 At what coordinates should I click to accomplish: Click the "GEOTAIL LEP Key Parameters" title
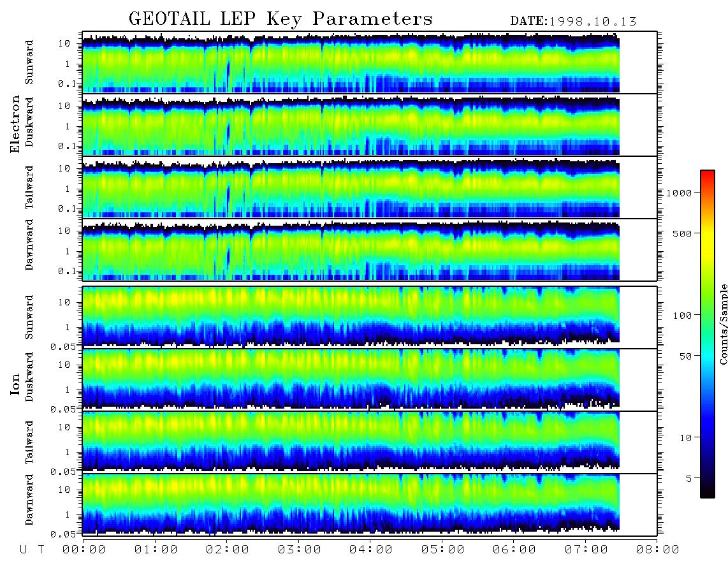pos(280,19)
